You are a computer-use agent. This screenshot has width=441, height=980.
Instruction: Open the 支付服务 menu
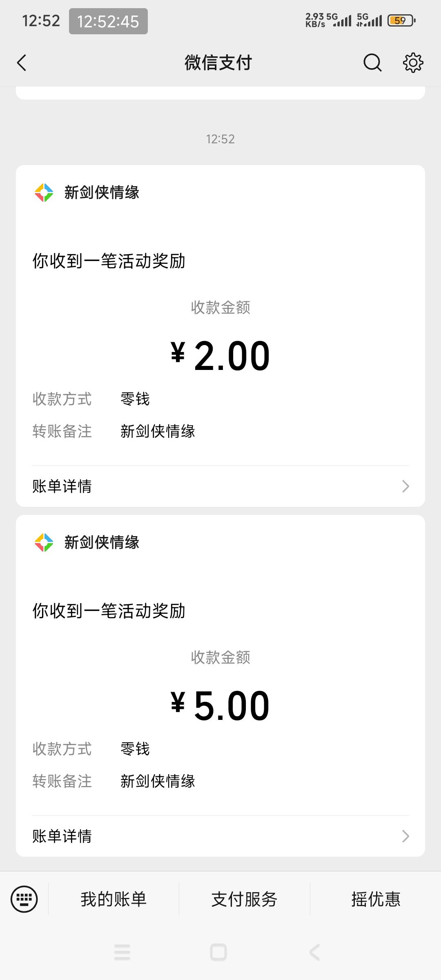pyautogui.click(x=244, y=899)
